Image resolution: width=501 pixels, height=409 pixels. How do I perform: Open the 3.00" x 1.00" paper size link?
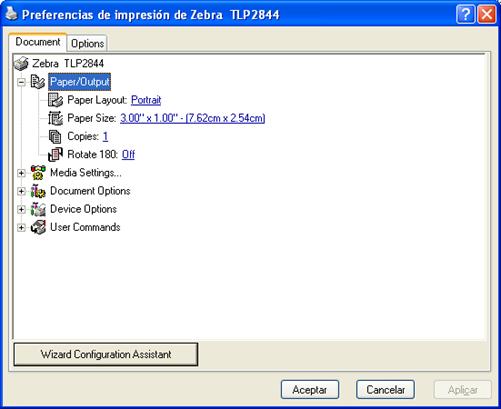coord(193,118)
